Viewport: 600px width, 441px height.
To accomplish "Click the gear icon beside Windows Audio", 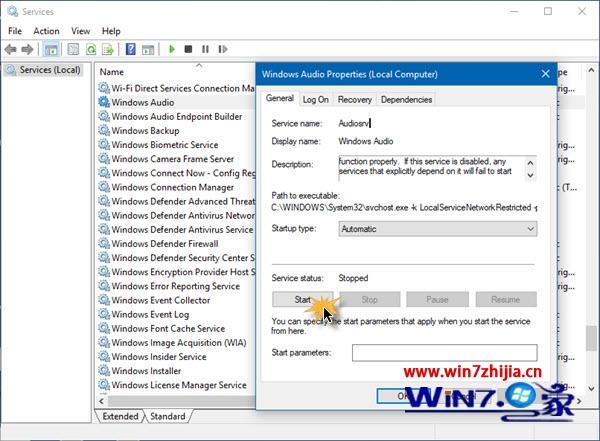I will 104,102.
